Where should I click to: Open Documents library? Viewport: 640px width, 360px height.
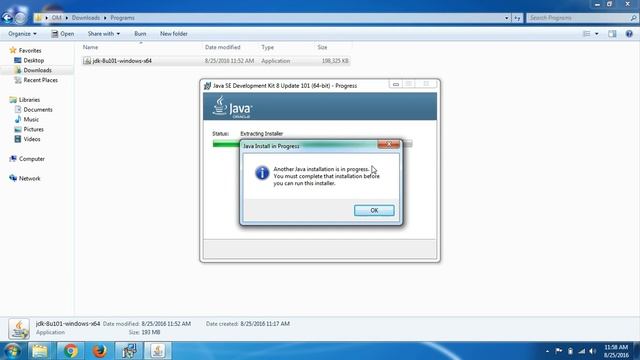(x=38, y=109)
